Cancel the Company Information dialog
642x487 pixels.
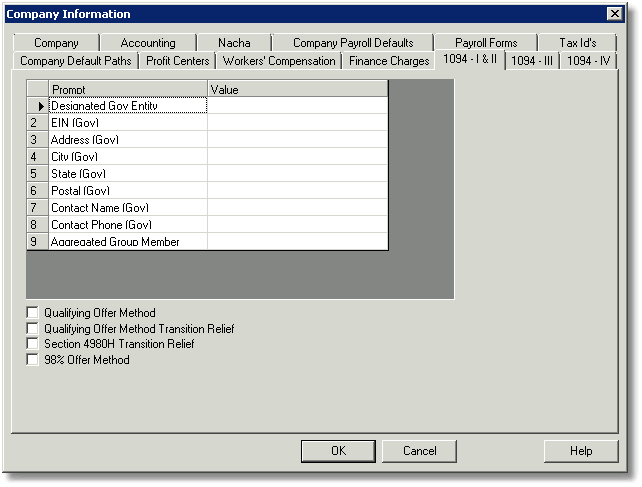(419, 451)
